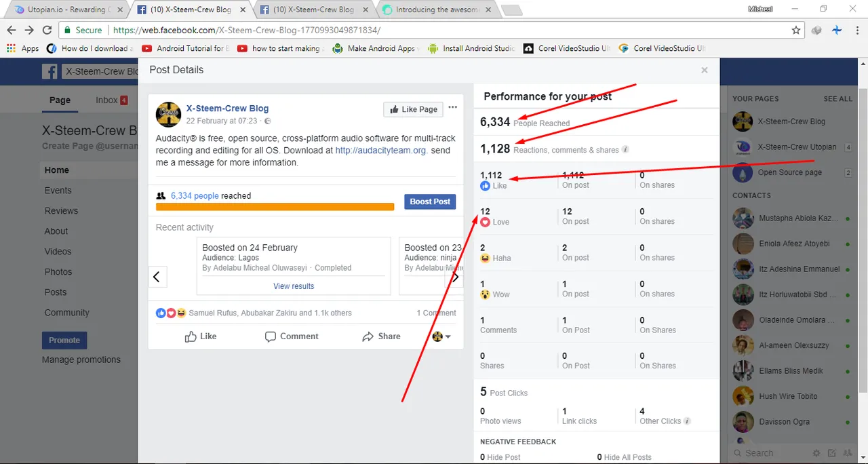Open chat with Mustapha Abiola Kaz
Viewport: 868px width, 464px height.
tap(792, 218)
